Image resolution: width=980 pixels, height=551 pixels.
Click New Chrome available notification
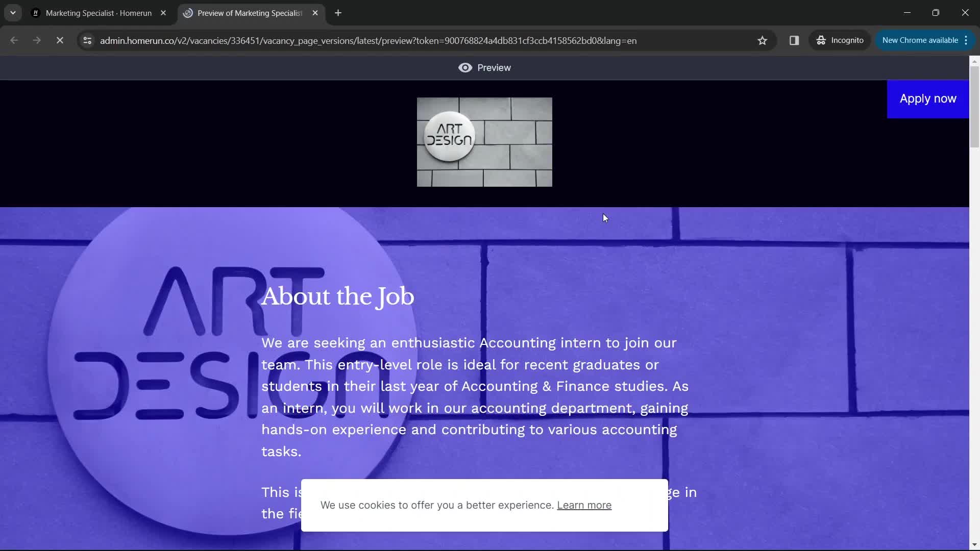[925, 40]
